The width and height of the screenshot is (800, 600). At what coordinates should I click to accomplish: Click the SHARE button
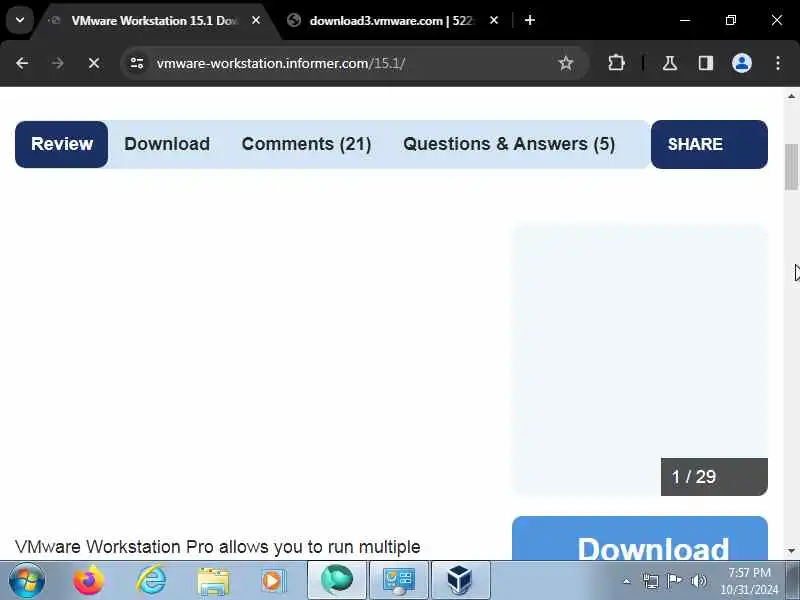[x=709, y=144]
